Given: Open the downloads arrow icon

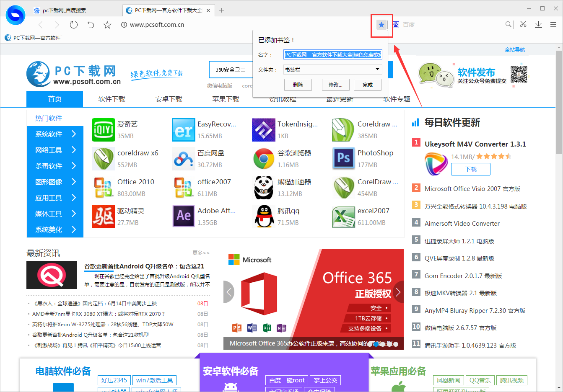Looking at the screenshot, I should pyautogui.click(x=539, y=24).
